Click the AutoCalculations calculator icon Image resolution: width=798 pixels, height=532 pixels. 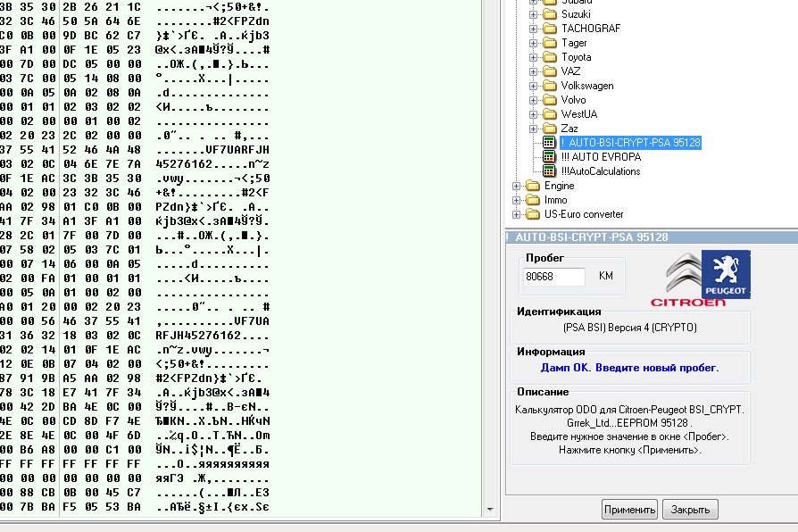[x=548, y=171]
